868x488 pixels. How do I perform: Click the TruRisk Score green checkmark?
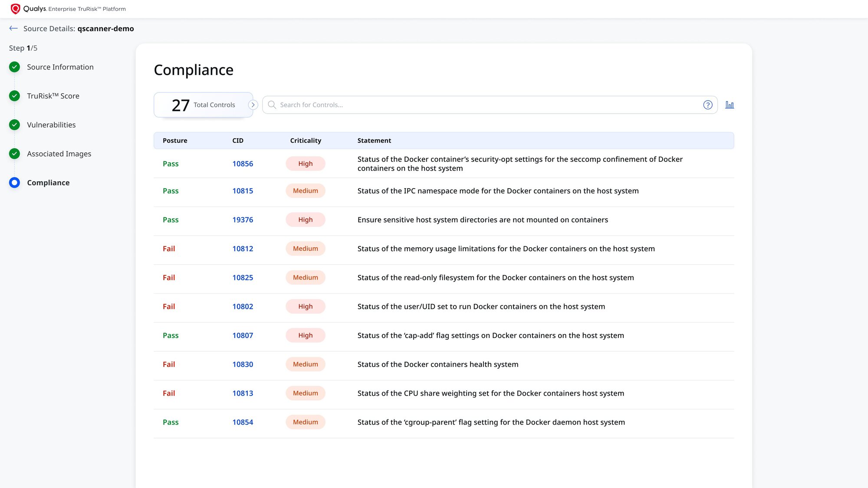point(14,96)
